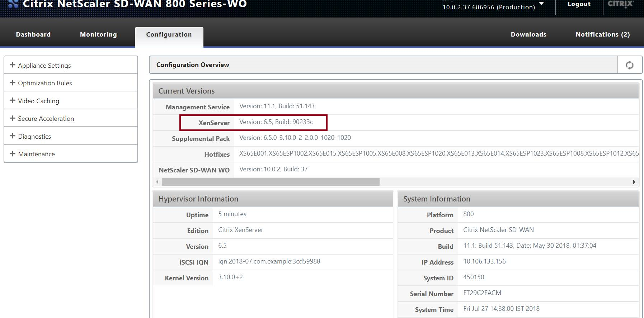644x318 pixels.
Task: Click the Hotfixes list value
Action: coord(439,153)
